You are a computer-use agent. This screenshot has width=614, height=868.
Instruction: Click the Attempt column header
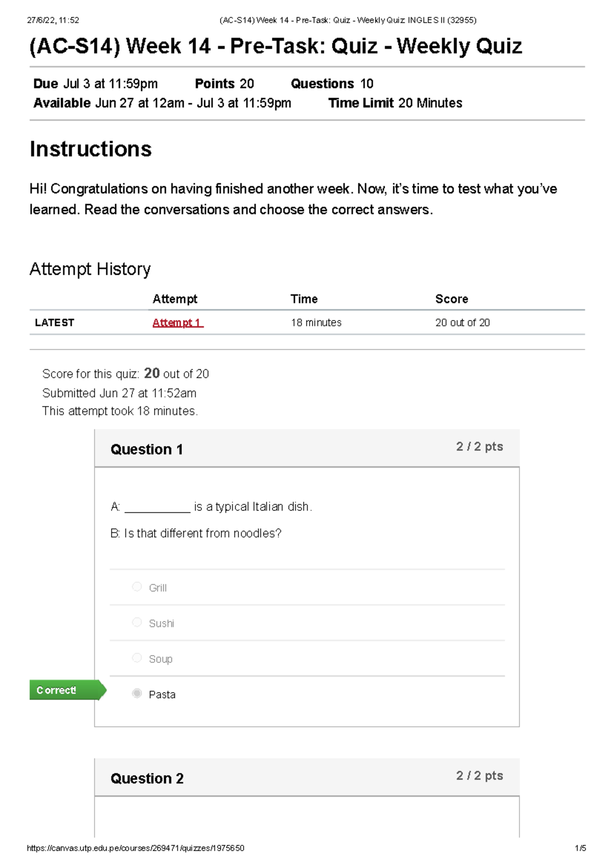click(175, 299)
